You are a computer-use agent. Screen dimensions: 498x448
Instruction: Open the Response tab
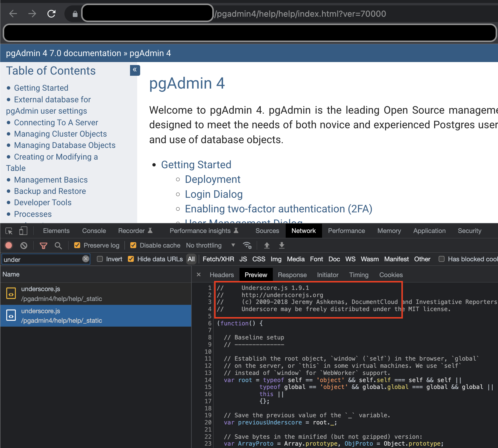pos(292,275)
